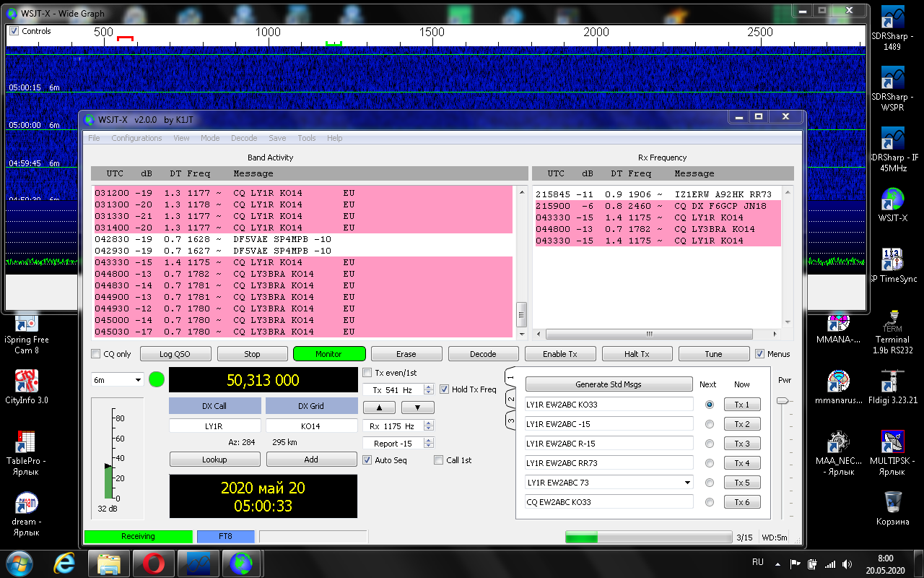Enable the CQ only checkbox
924x578 pixels.
96,354
